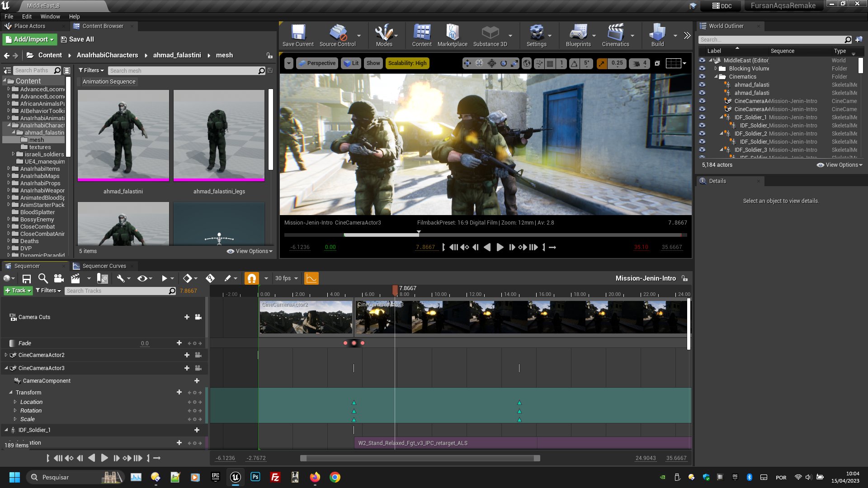
Task: Click the Save Current toolbar icon
Action: click(x=298, y=36)
